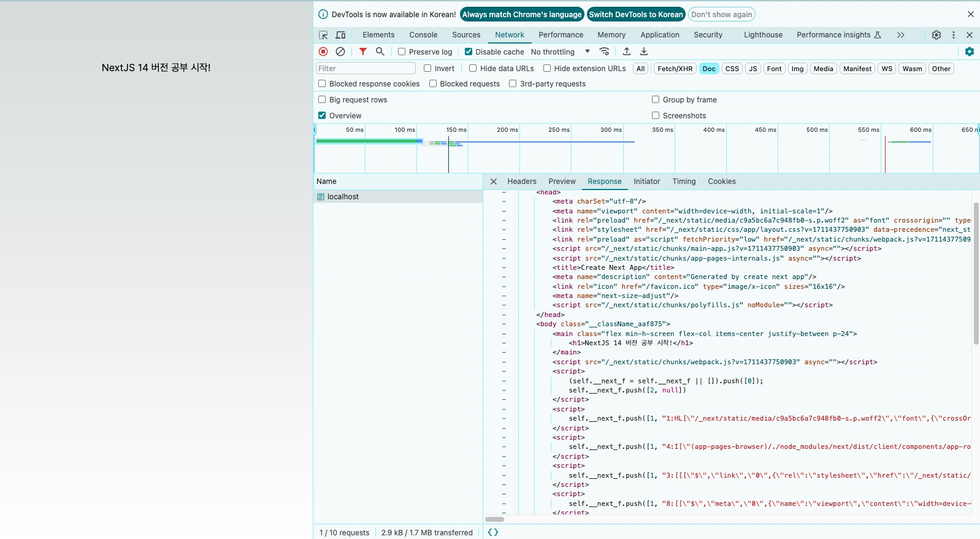The width and height of the screenshot is (980, 539).
Task: Enable Preserve log checkbox
Action: point(402,52)
